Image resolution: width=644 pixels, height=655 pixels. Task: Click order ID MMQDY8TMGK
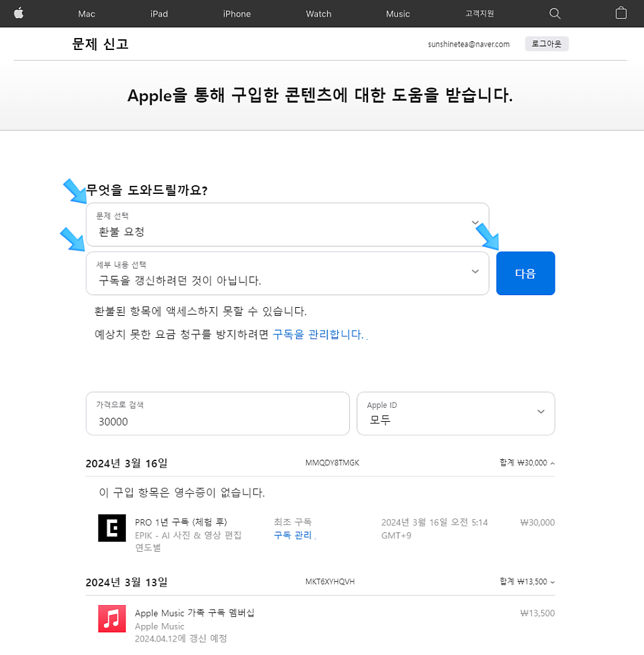(332, 463)
